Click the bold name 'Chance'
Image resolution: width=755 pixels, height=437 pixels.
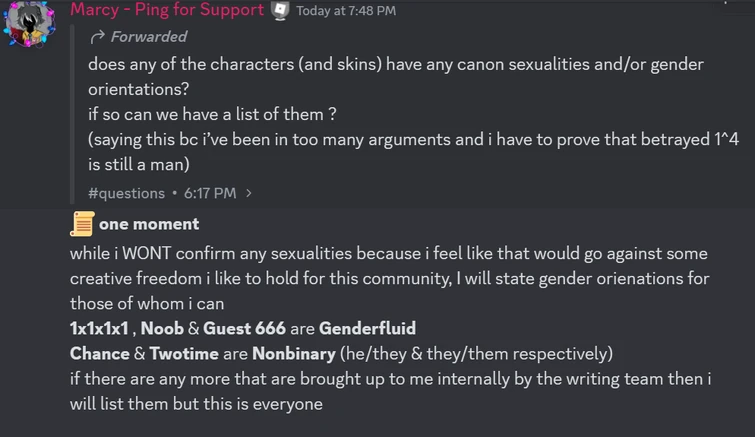100,354
